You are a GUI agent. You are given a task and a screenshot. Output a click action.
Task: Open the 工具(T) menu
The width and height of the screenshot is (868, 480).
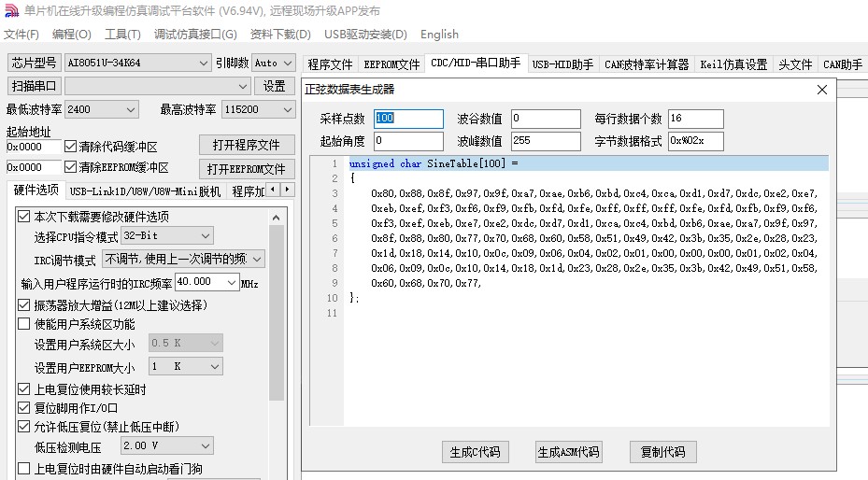click(x=122, y=35)
